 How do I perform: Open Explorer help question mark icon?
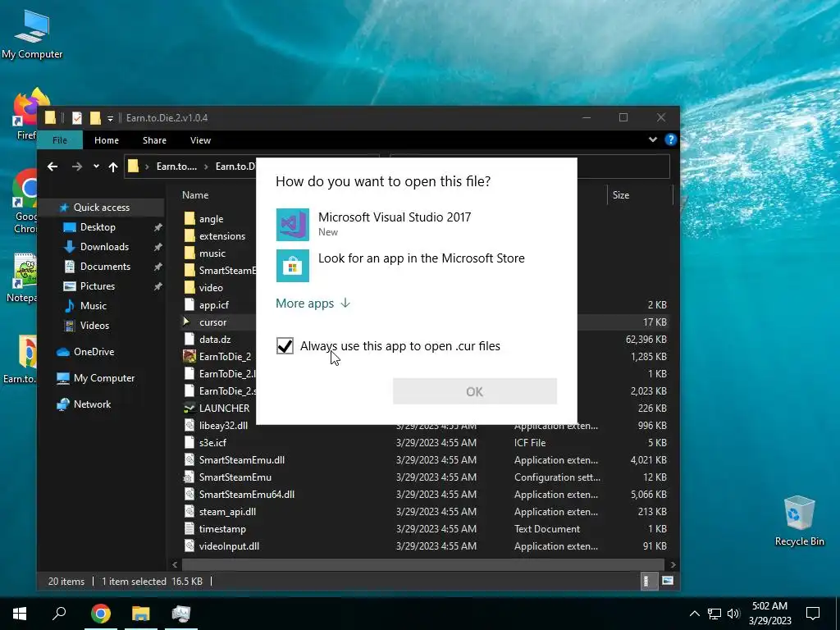[x=670, y=139]
